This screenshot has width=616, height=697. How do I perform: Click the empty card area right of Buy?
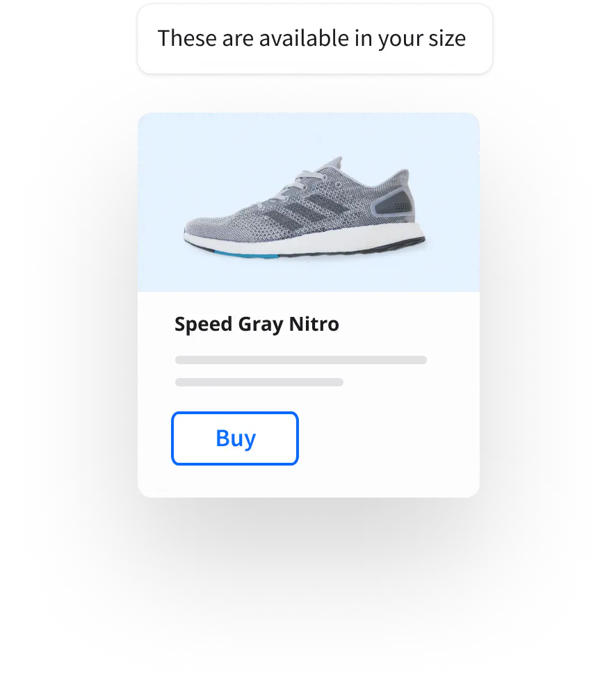[387, 438]
